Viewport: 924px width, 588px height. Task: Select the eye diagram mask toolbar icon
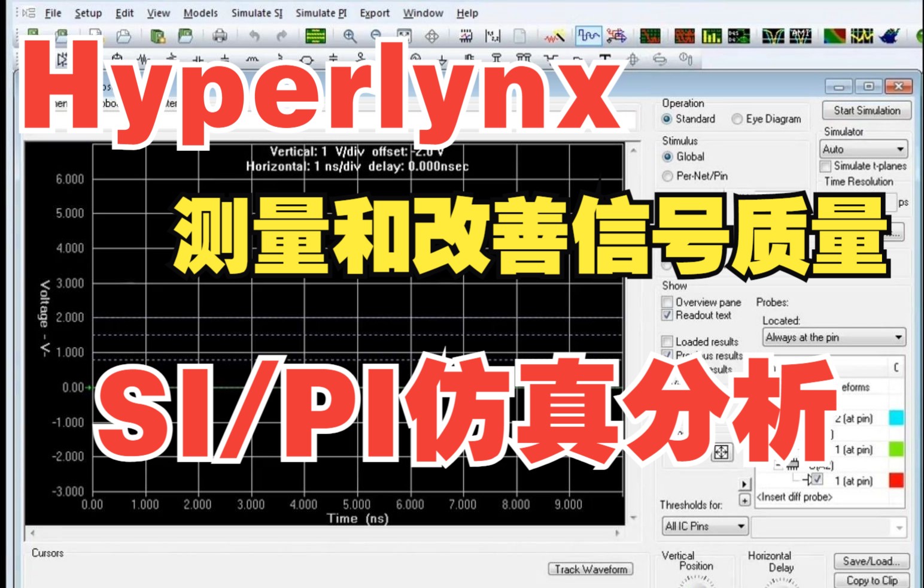tap(773, 36)
